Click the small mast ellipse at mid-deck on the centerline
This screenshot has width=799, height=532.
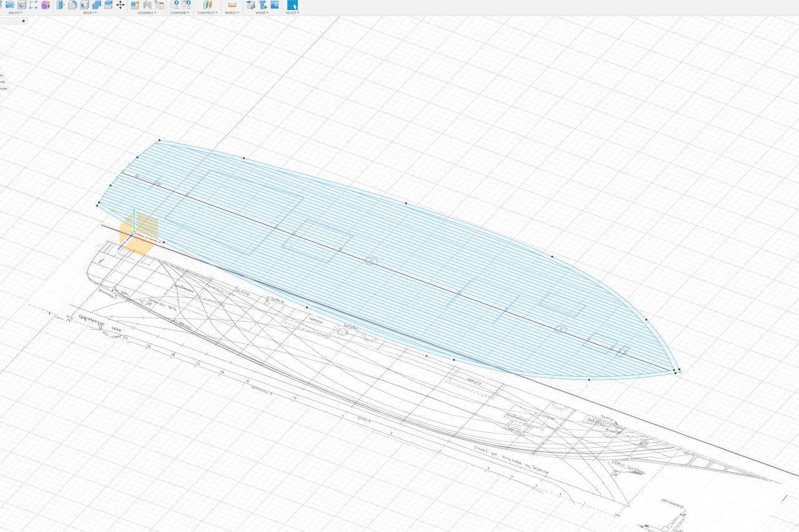click(371, 260)
